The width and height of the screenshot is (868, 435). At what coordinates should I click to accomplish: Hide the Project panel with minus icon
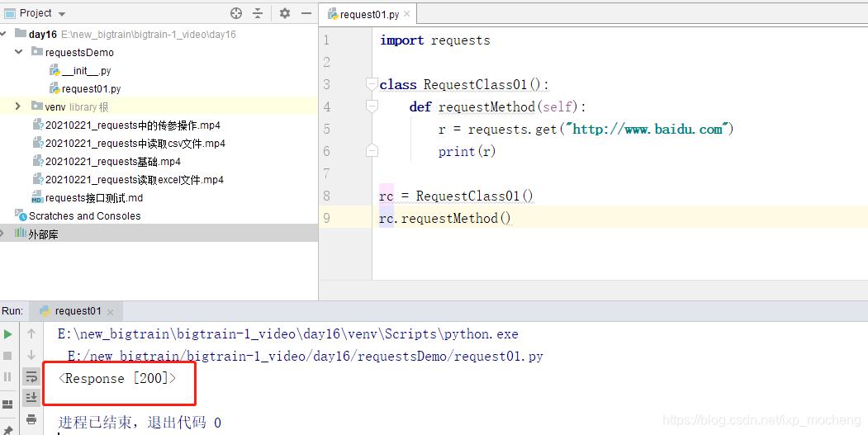(306, 13)
